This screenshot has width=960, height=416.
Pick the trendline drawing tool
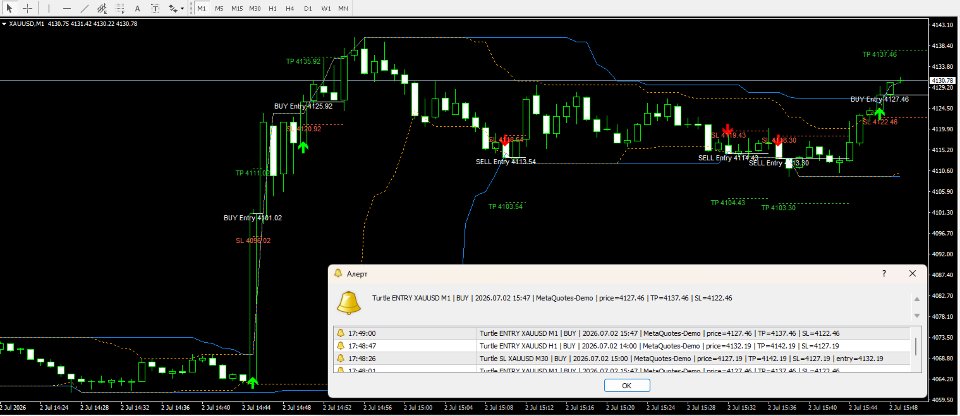(x=84, y=9)
